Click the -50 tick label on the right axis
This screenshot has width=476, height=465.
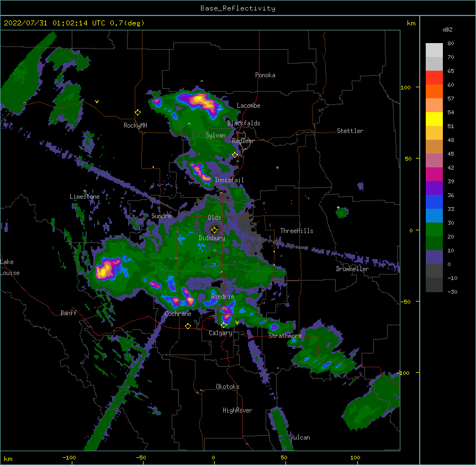pos(405,302)
